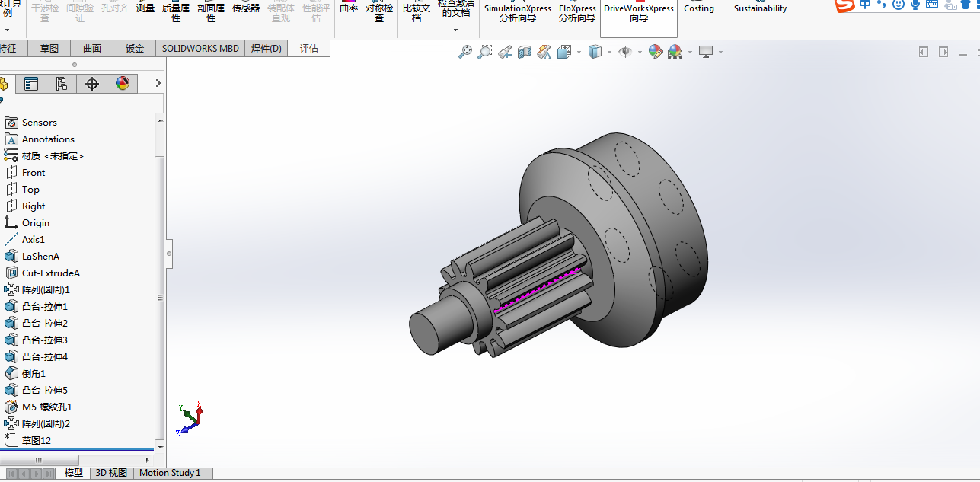The image size is (980, 482).
Task: Select Annotations in feature tree
Action: [x=47, y=139]
